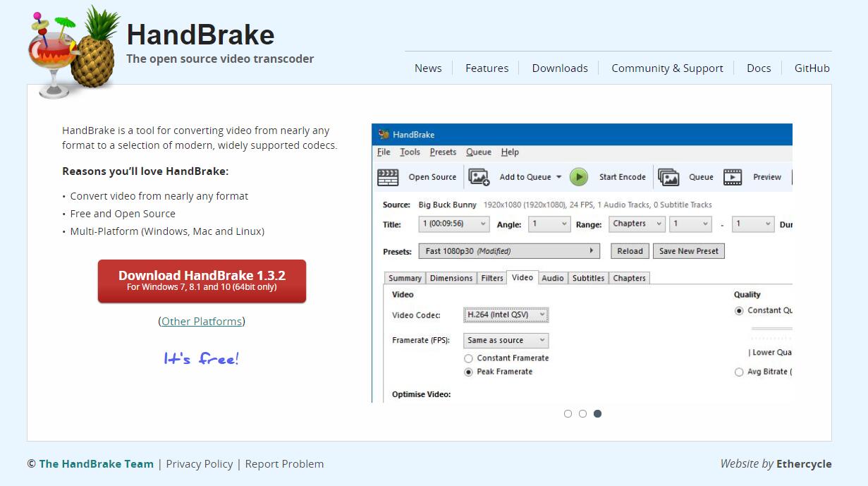This screenshot has width=868, height=486.
Task: Select the Peak Framerate radio button
Action: point(468,372)
